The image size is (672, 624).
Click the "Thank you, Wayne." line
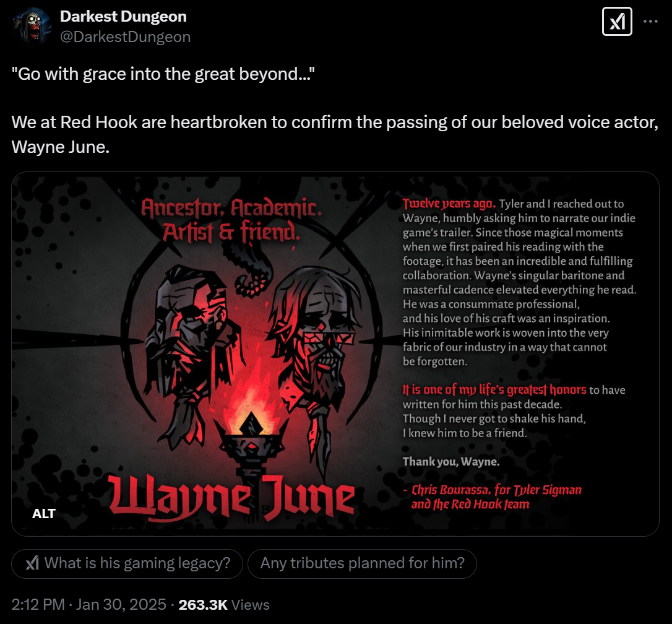click(451, 462)
